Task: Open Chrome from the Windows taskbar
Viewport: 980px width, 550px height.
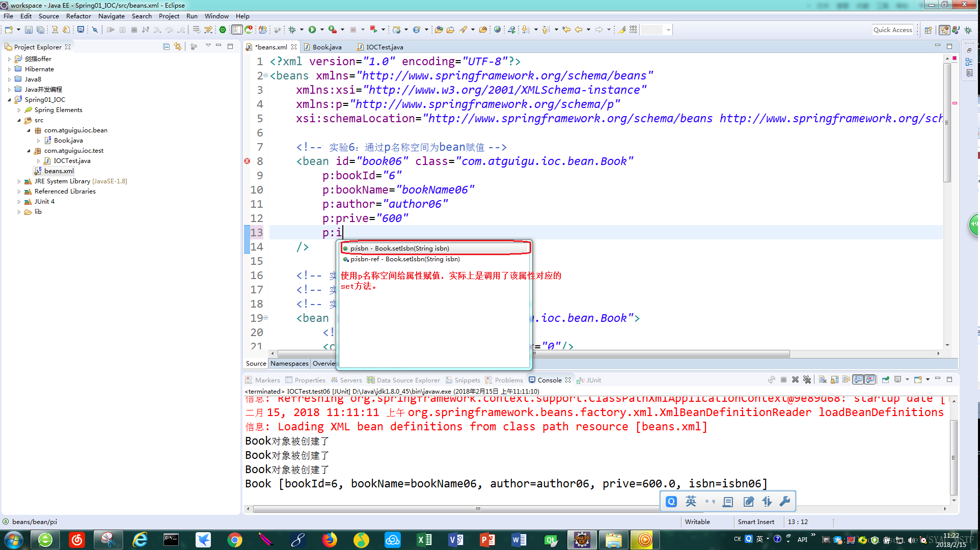Action: coord(235,540)
